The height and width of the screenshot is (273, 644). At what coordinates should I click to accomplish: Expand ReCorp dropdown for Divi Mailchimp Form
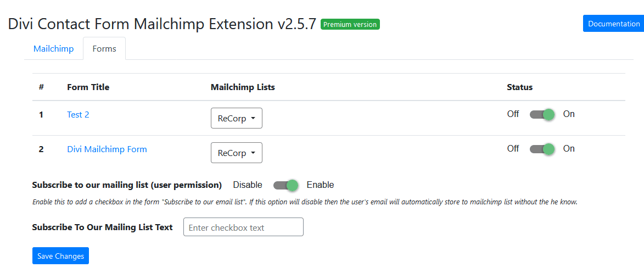tap(236, 153)
